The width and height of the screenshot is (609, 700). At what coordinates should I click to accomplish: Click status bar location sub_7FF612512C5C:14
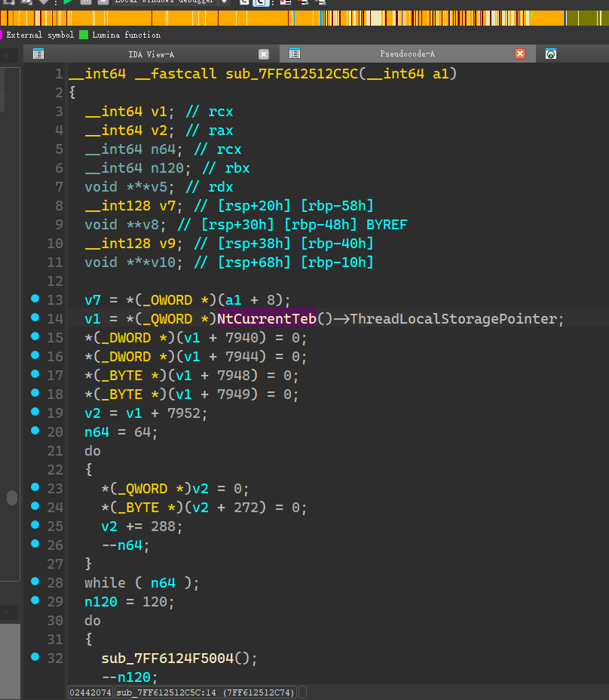[x=205, y=692]
